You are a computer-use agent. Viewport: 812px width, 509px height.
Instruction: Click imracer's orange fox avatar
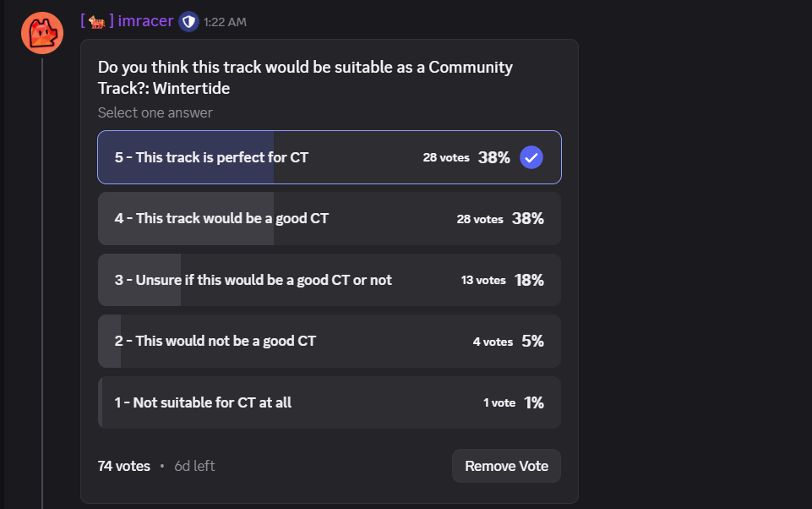(42, 33)
